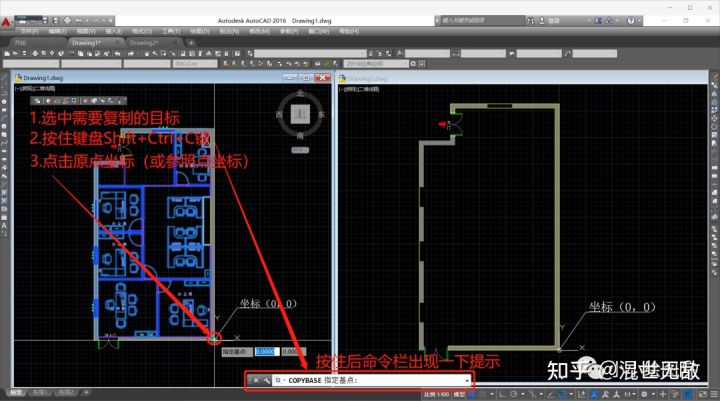Click the Autodesk Exchange X icon
The image size is (720, 401).
click(598, 20)
